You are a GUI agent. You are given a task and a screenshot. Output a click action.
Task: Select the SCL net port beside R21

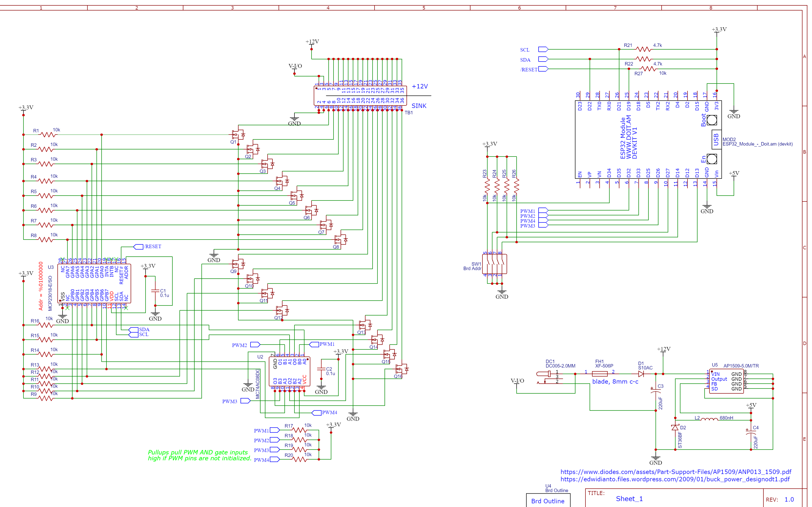tap(543, 49)
